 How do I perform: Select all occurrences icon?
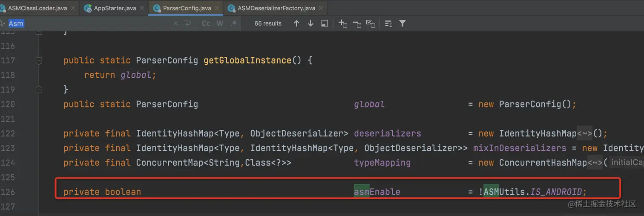tap(371, 23)
